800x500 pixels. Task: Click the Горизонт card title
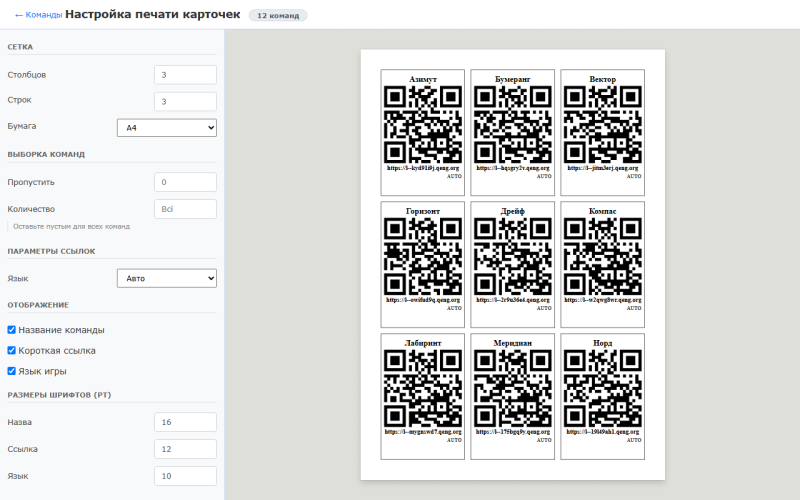[x=423, y=211]
